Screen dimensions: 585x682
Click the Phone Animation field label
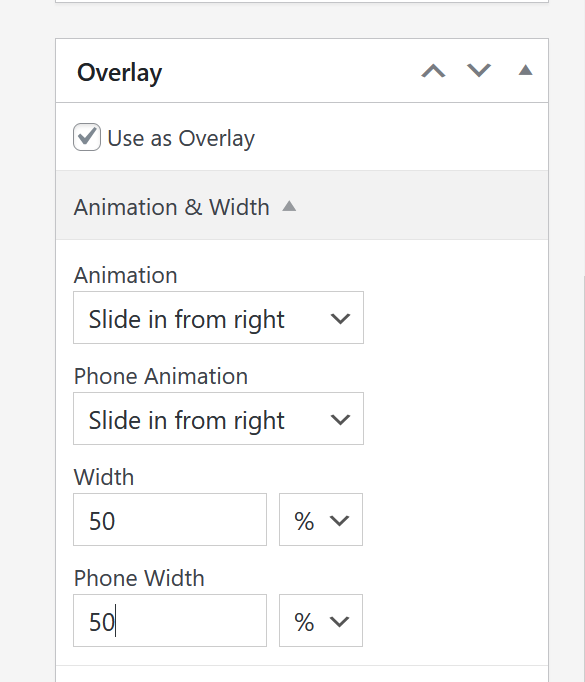click(161, 376)
